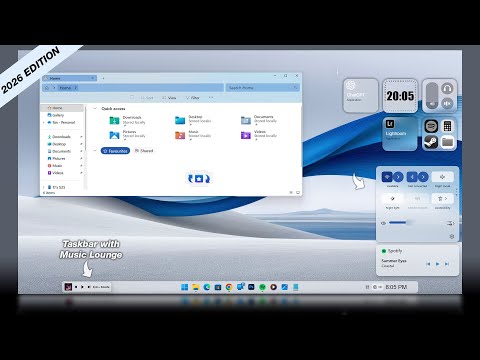Play the Spotify track in the media card
Viewport: 480px width, 360px height.
pyautogui.click(x=437, y=264)
